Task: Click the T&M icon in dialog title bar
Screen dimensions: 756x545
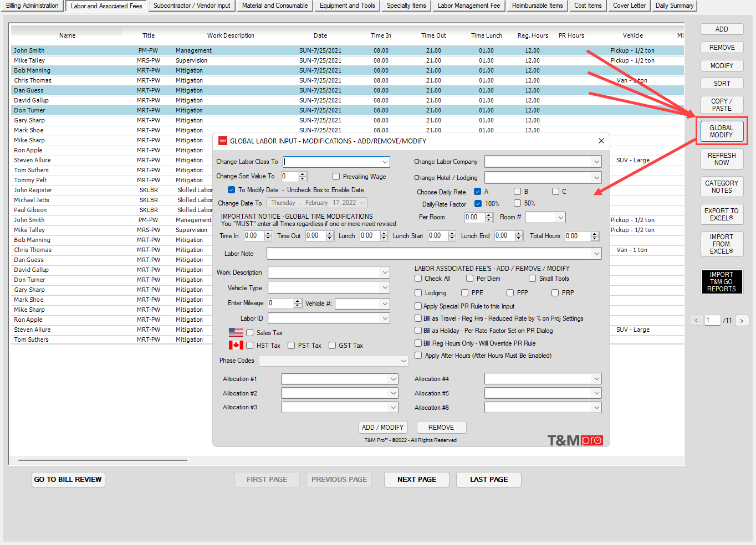Action: coord(223,141)
